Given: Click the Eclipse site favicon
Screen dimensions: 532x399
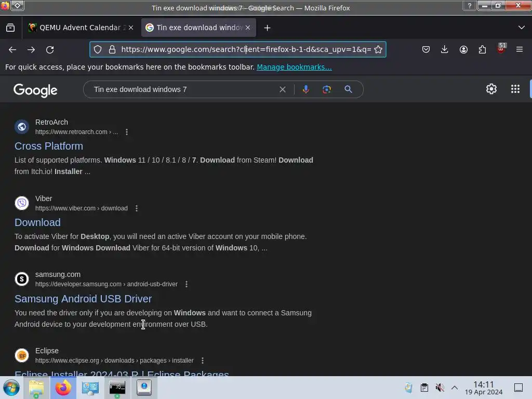Looking at the screenshot, I should coord(22,355).
